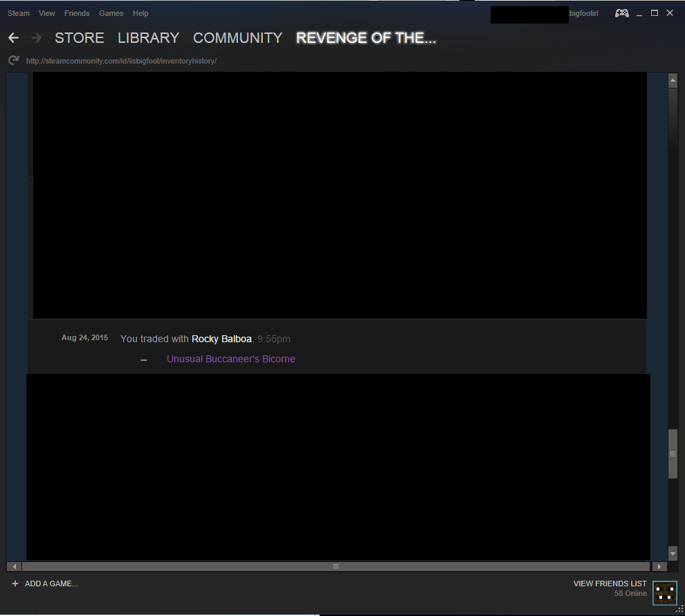685x616 pixels.
Task: Open Unusual Buccaneer's Bicorne item link
Action: (231, 359)
